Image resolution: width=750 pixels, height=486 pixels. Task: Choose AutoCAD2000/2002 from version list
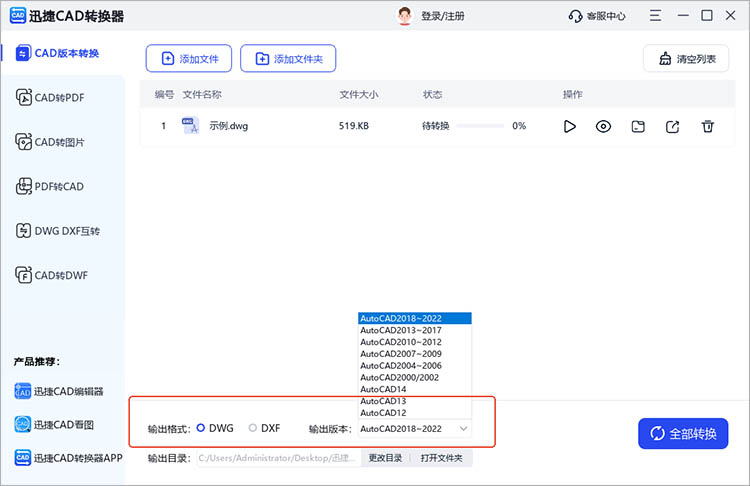click(415, 377)
